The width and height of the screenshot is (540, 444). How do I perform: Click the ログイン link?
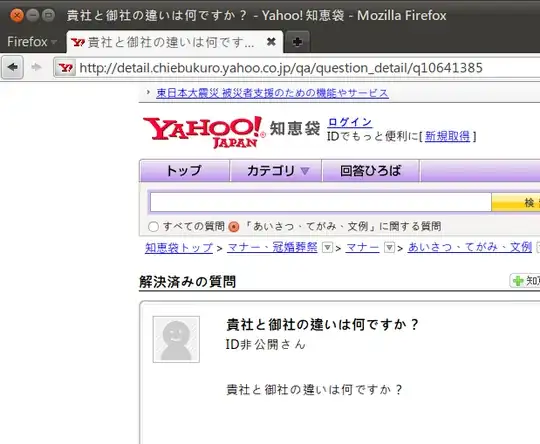pos(350,122)
